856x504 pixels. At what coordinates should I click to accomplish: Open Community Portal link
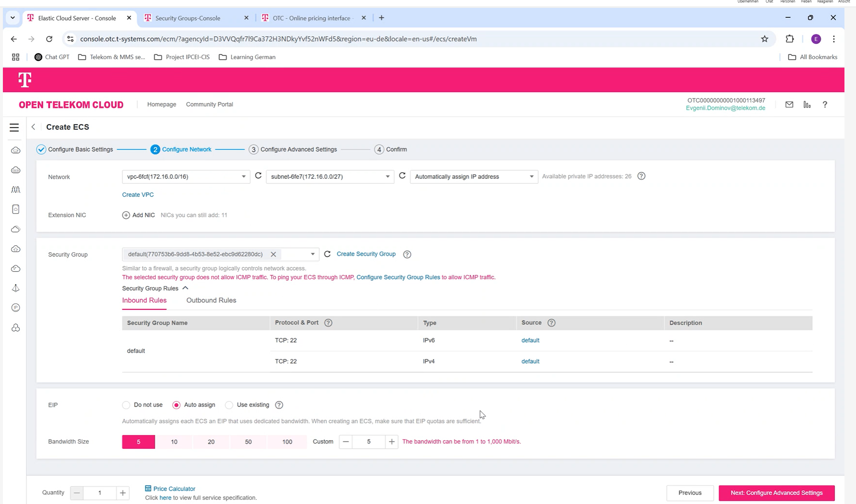pos(209,104)
